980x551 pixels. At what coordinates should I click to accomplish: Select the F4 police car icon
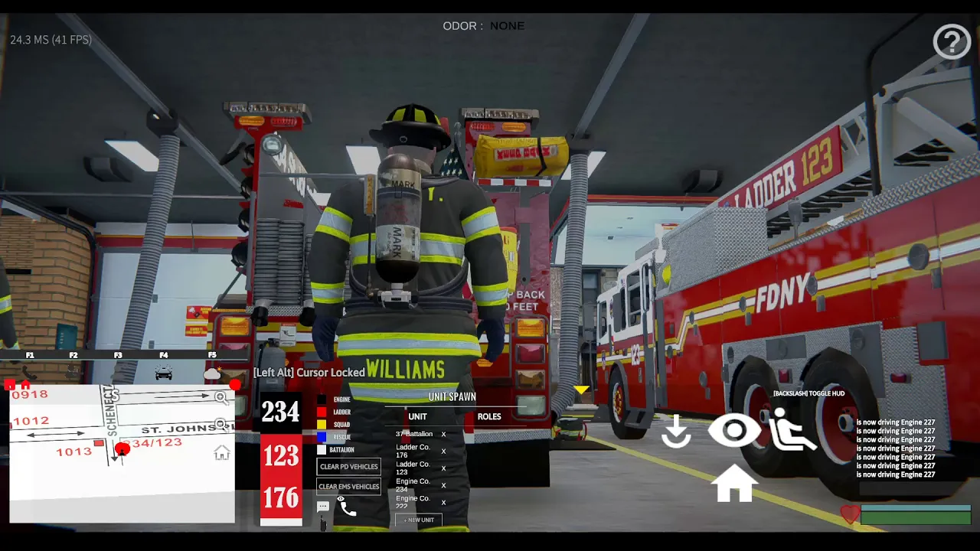(x=164, y=373)
